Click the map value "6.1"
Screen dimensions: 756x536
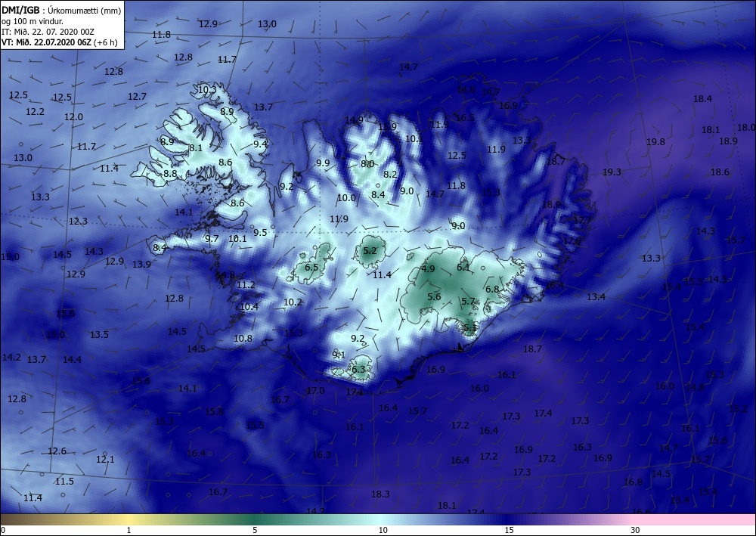coord(463,267)
